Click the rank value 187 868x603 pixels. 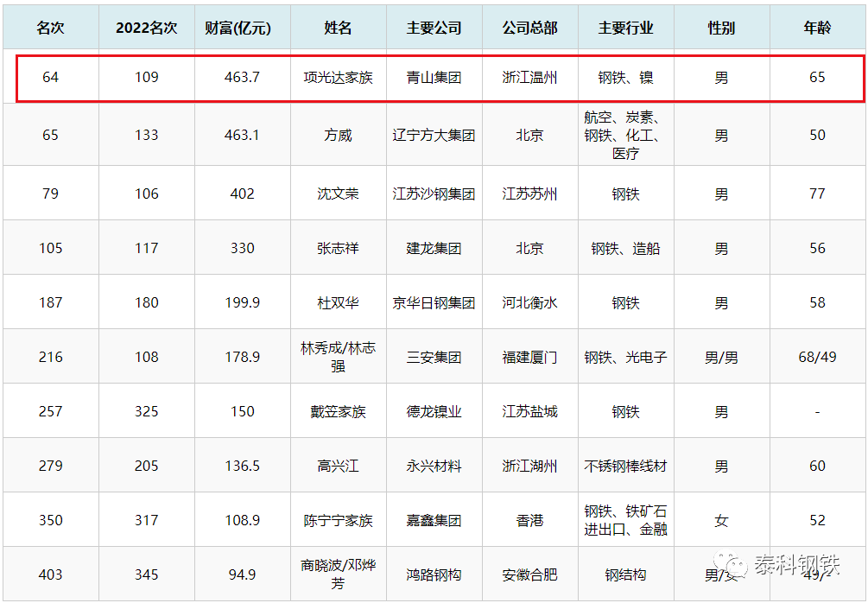(50, 303)
